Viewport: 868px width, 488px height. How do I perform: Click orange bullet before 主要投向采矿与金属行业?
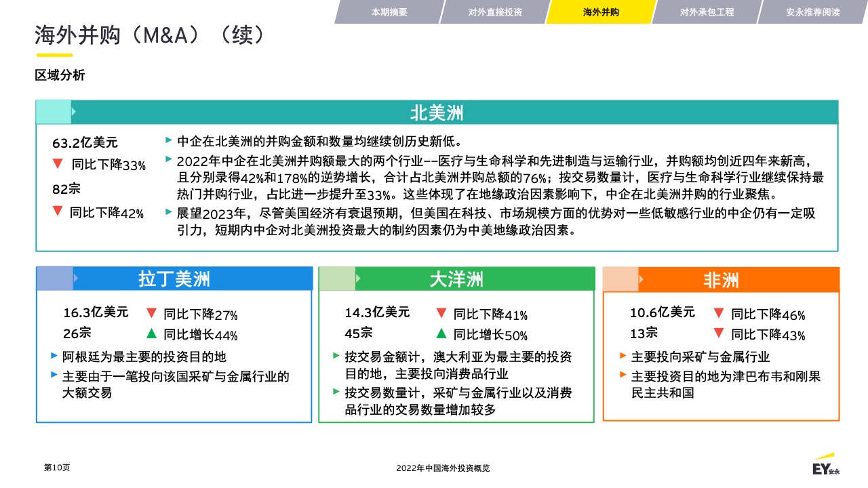(x=623, y=355)
